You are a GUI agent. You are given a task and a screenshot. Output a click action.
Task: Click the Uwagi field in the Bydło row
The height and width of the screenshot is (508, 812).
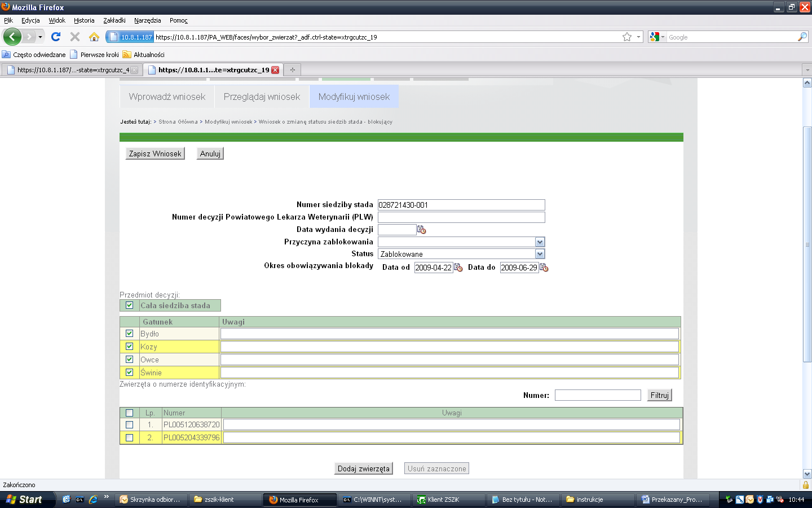tap(449, 334)
